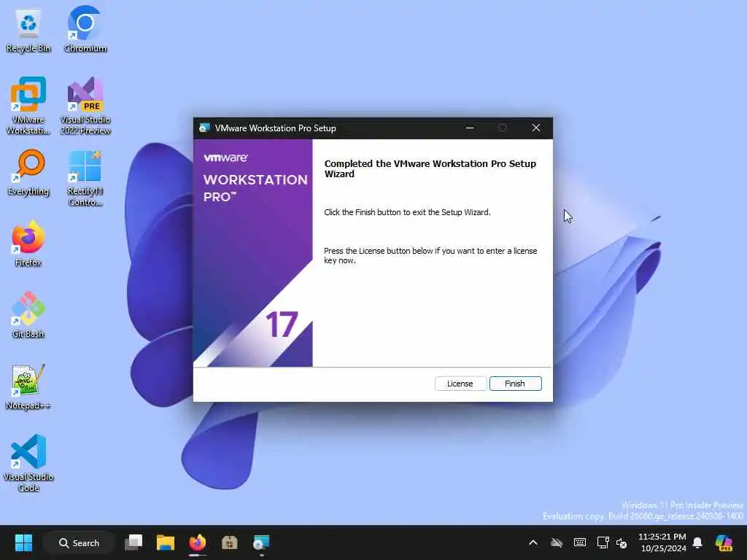Viewport: 747px width, 560px height.
Task: Click the taskbar Search box
Action: pyautogui.click(x=79, y=542)
